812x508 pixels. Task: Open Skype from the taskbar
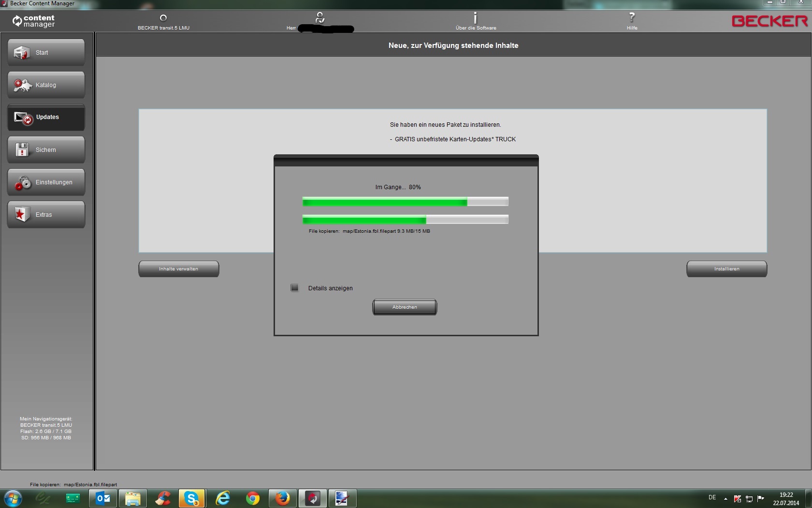(x=192, y=498)
